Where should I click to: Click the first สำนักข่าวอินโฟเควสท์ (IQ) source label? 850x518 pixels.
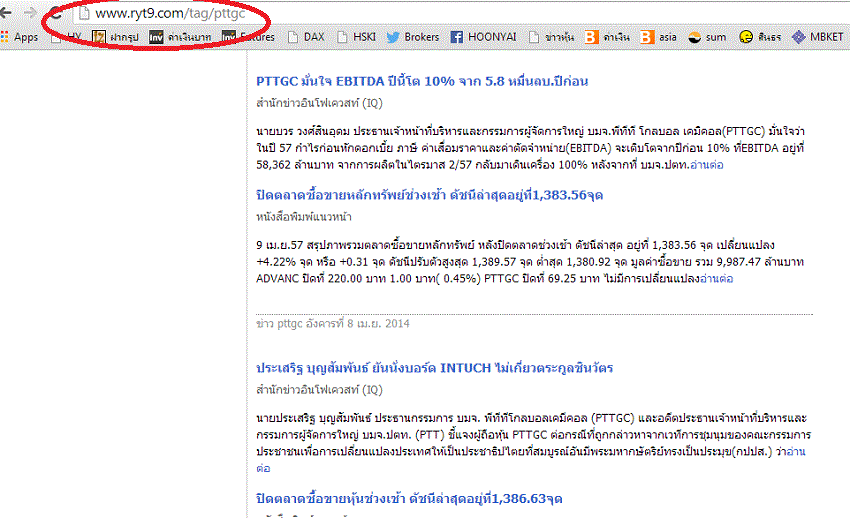(x=319, y=103)
